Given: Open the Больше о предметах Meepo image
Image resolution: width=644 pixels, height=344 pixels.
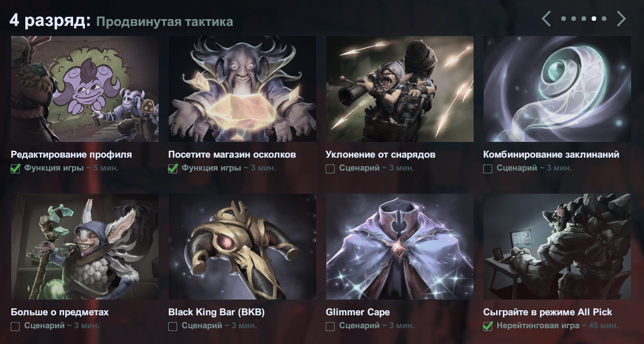Looking at the screenshot, I should tap(84, 247).
